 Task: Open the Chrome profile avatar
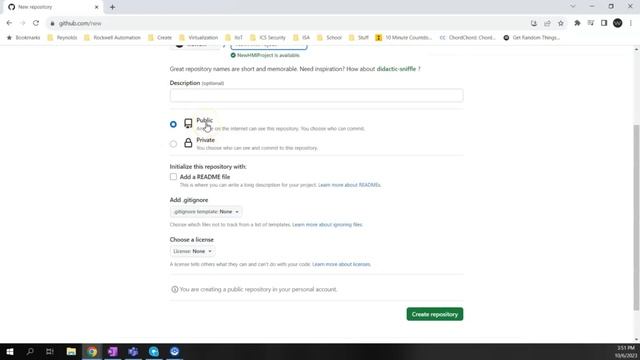pos(618,23)
